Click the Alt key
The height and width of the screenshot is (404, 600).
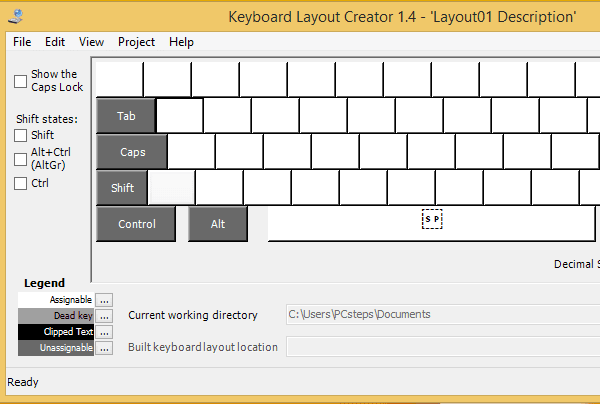[x=218, y=224]
